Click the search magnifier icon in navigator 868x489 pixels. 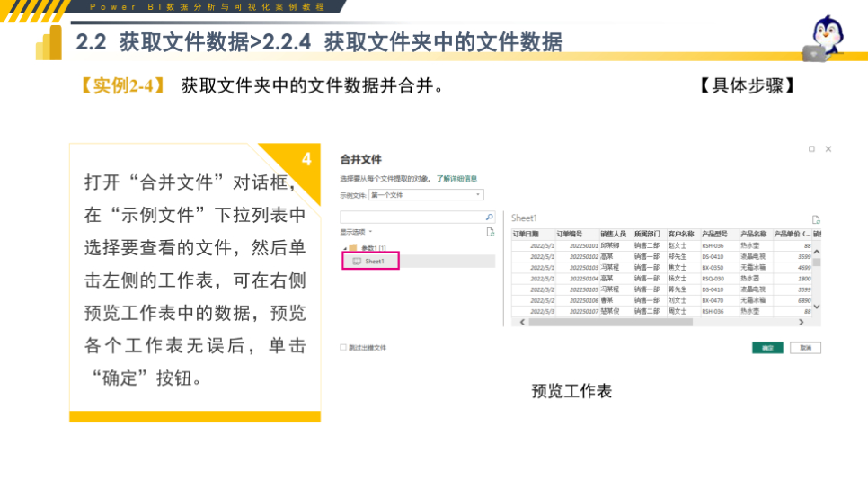490,218
